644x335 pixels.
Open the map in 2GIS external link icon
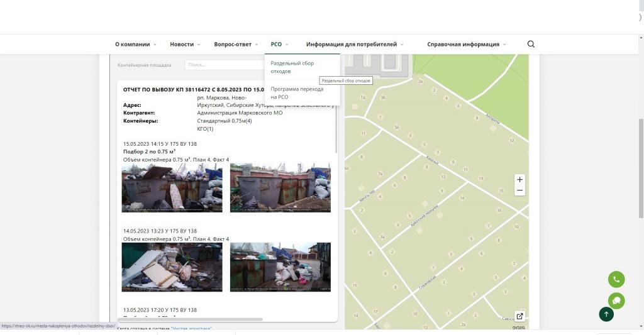pos(519,316)
